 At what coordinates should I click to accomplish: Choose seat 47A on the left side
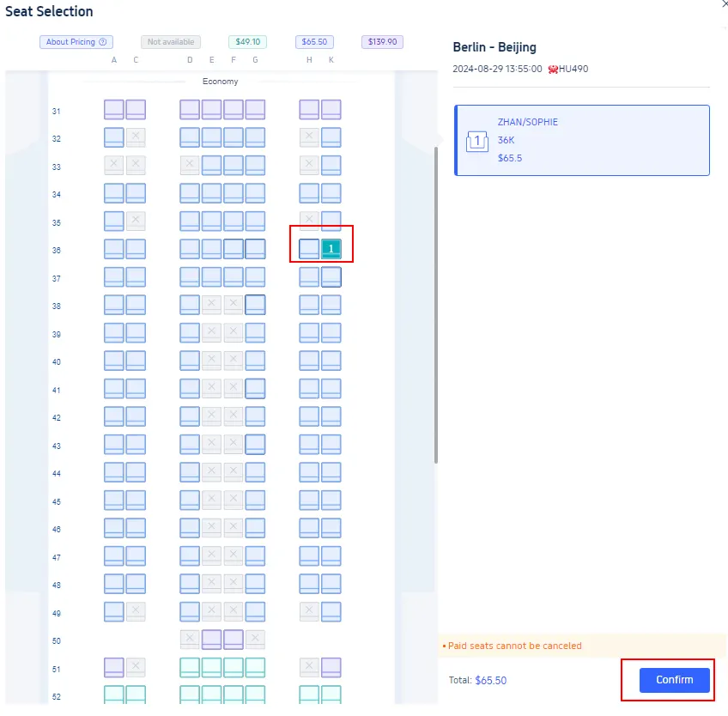coord(114,556)
